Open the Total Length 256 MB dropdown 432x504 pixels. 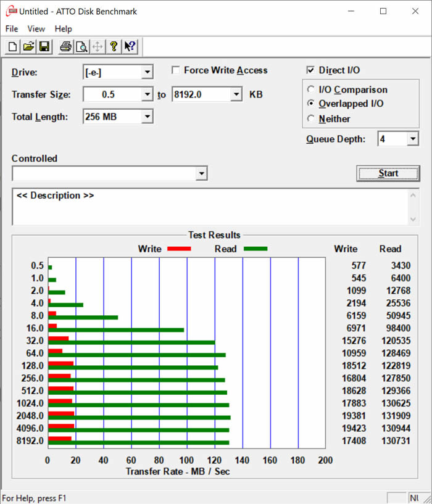(x=147, y=117)
